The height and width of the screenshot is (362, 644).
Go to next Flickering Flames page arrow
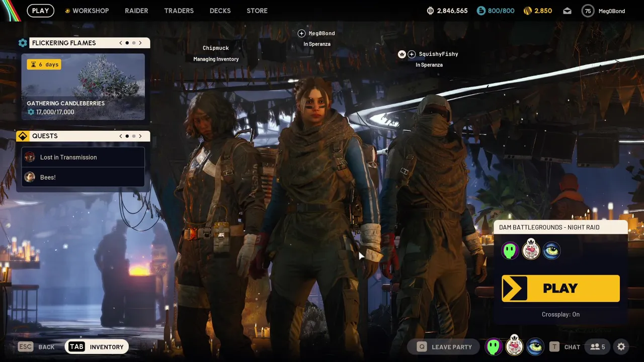point(140,43)
